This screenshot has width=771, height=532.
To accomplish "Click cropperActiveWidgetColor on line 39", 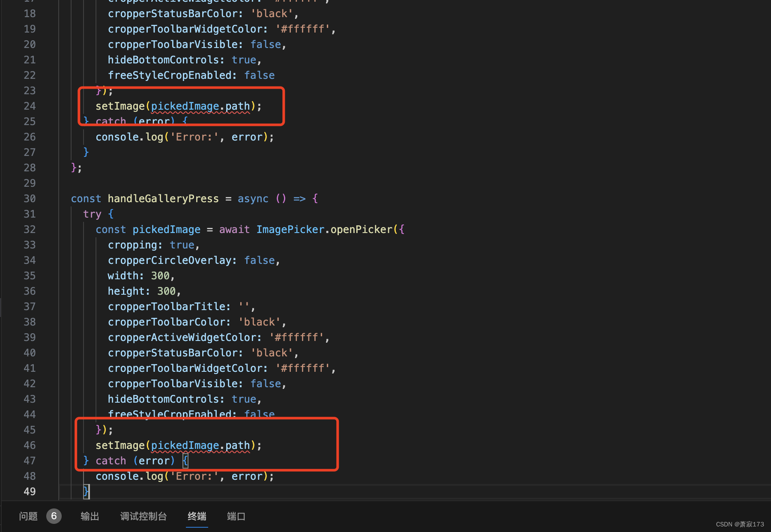I will tap(182, 338).
